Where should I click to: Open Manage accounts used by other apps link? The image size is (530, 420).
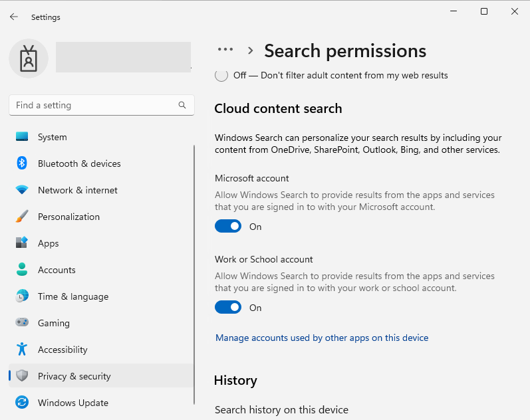click(322, 338)
